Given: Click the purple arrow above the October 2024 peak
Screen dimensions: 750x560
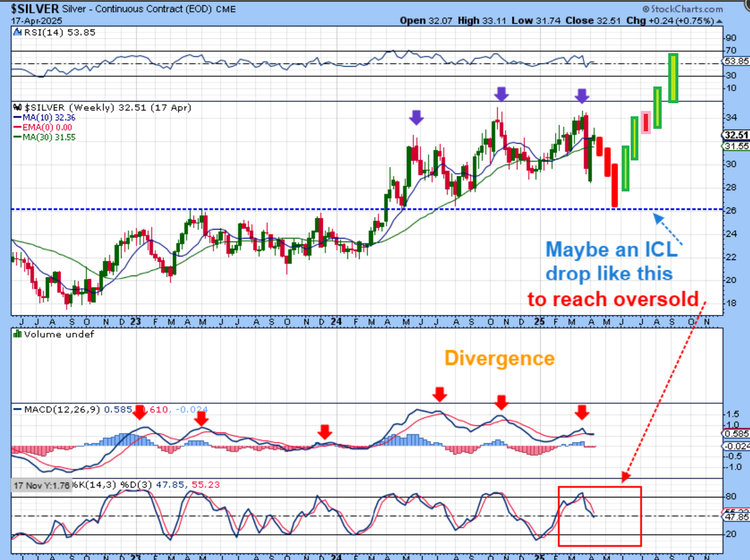Looking at the screenshot, I should 502,93.
